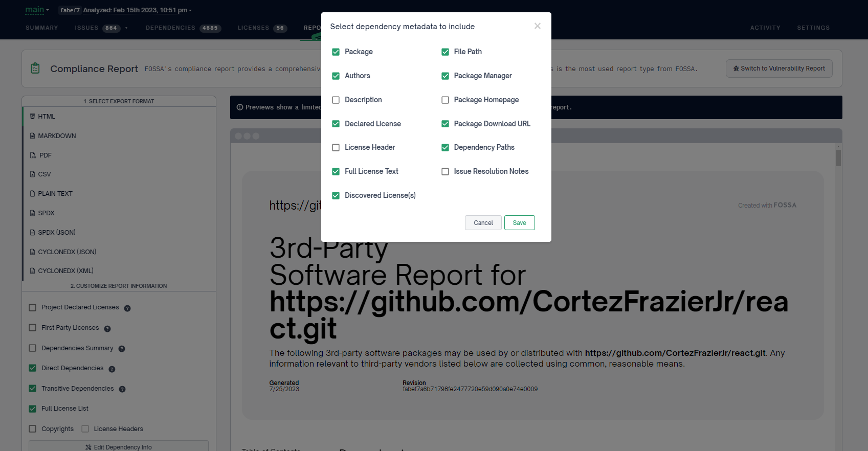Show help for Project Declared Licenses
The image size is (868, 451).
tap(127, 308)
